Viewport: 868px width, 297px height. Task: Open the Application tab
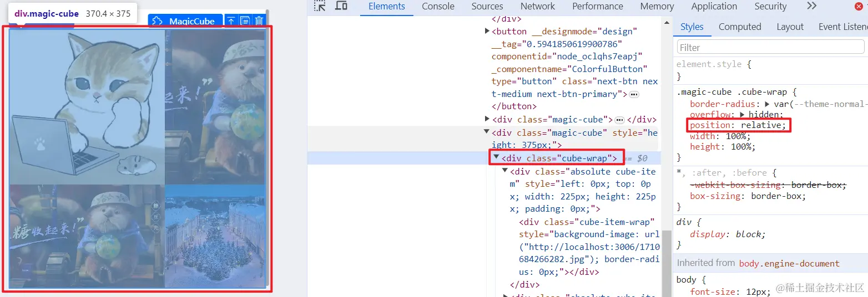[x=714, y=7]
